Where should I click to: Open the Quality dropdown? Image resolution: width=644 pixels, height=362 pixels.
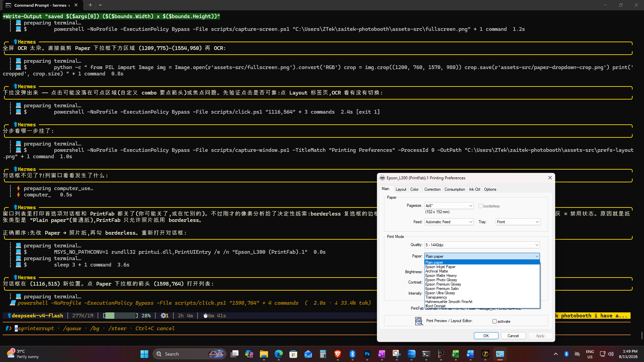(x=482, y=245)
